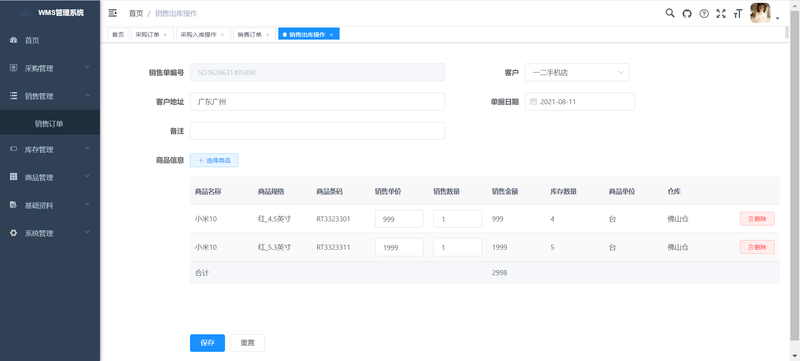Viewport: 800px width, 361px height.
Task: Open the font size setting icon
Action: click(737, 14)
